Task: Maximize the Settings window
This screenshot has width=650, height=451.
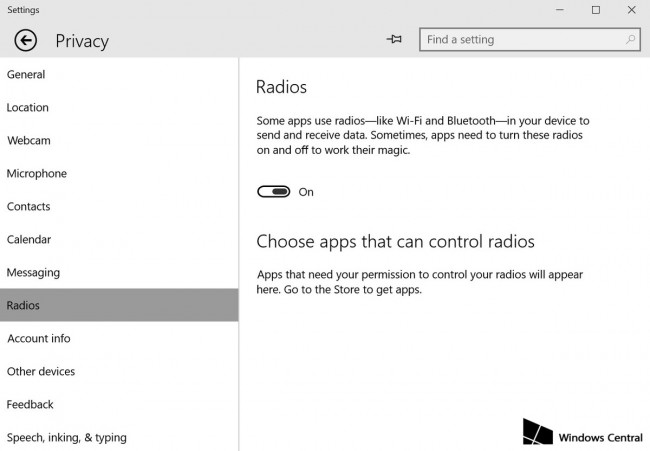Action: [596, 10]
